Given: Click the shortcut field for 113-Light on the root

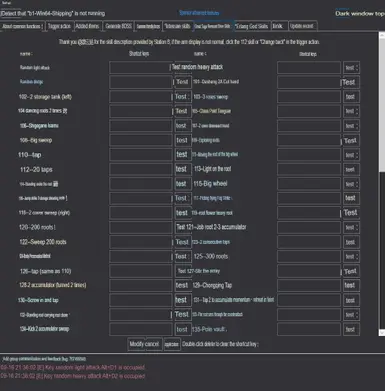Looking at the screenshot, I should pyautogui.click(x=309, y=169).
